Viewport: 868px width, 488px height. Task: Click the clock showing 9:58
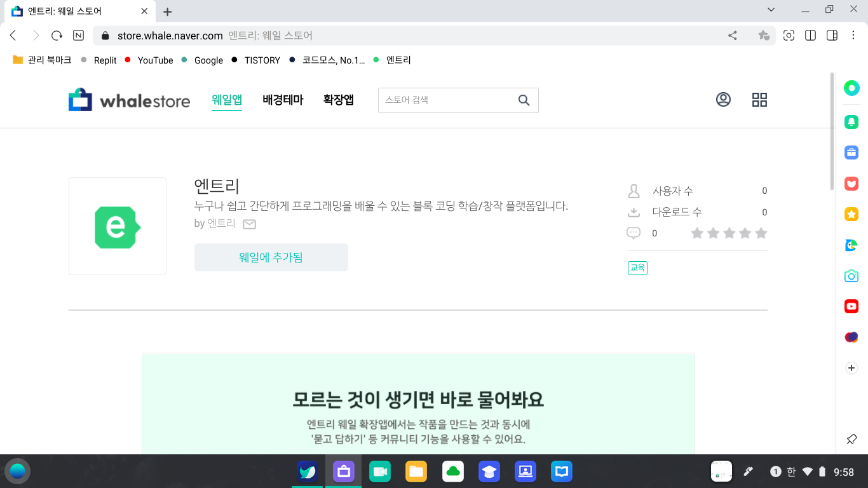pyautogui.click(x=844, y=472)
